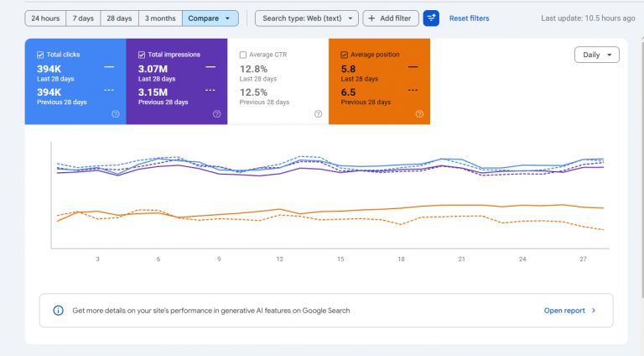
Task: Click the Last update: 10.5 hours ago text
Action: point(588,18)
